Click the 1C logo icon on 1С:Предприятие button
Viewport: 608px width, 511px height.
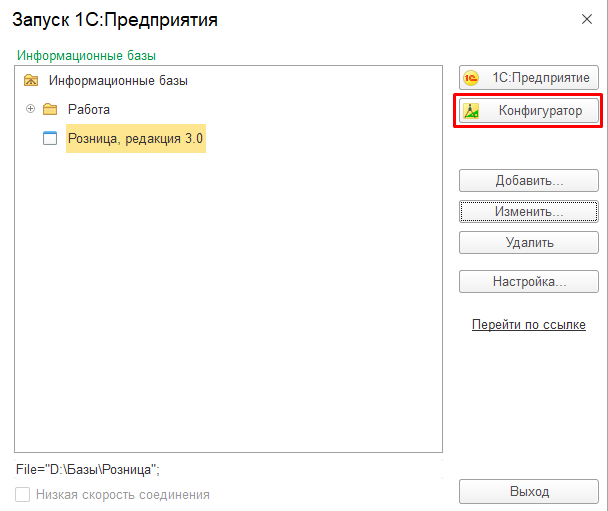pos(471,78)
